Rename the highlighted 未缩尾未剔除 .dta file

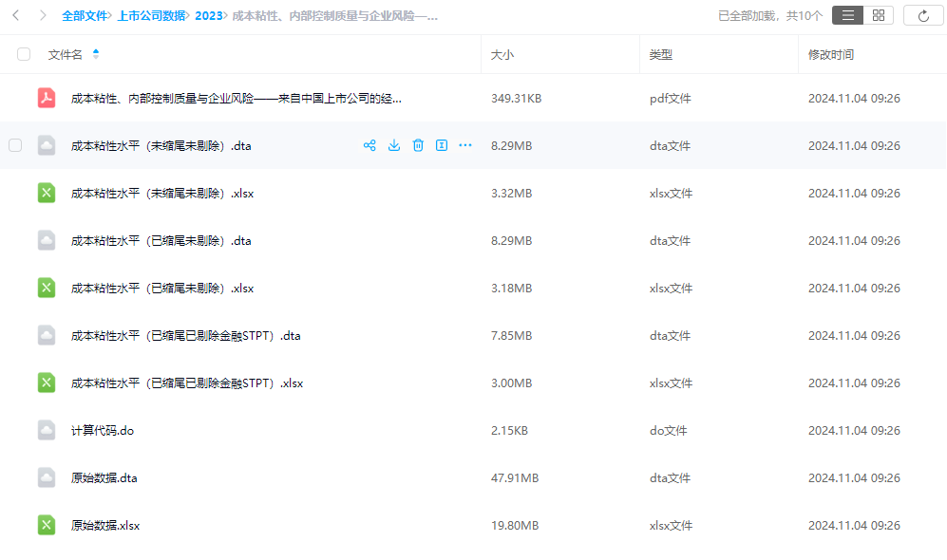(442, 145)
